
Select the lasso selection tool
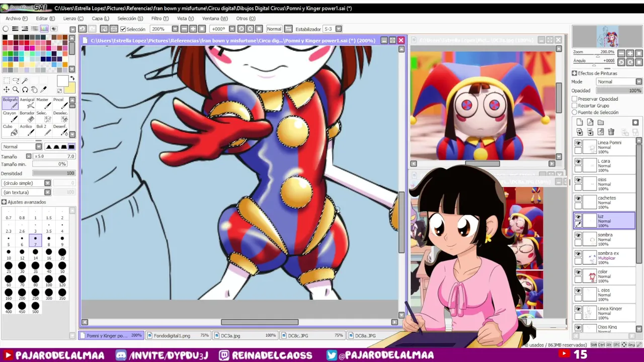coord(16,80)
